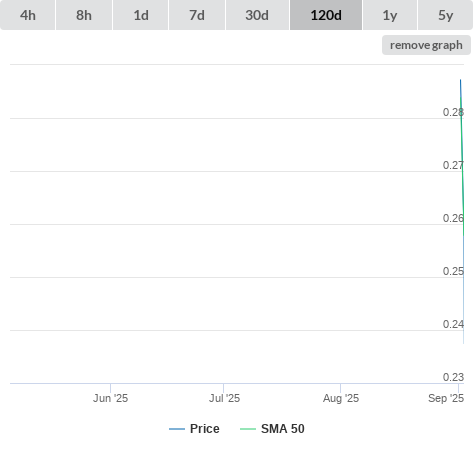
Task: Choose the 1d time range
Action: point(141,15)
